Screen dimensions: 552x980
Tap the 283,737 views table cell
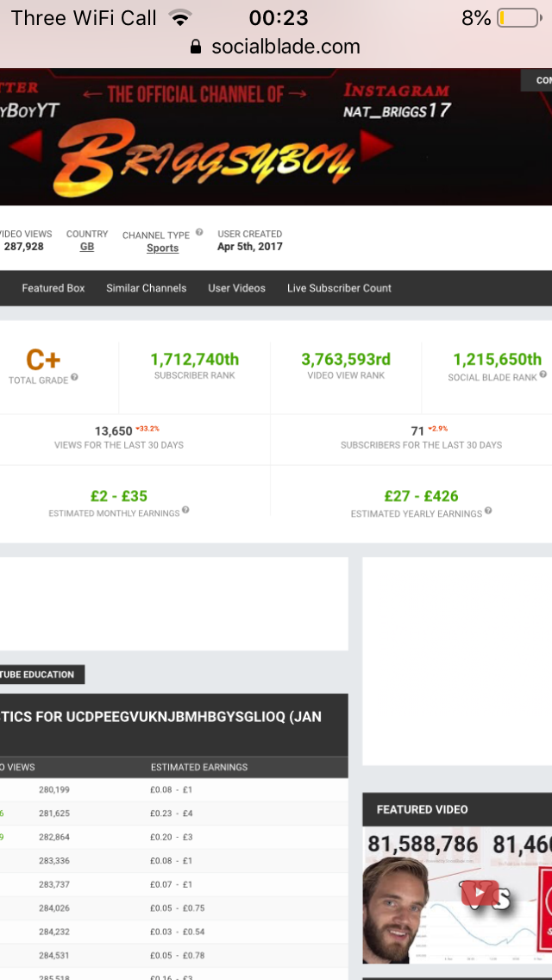point(54,884)
